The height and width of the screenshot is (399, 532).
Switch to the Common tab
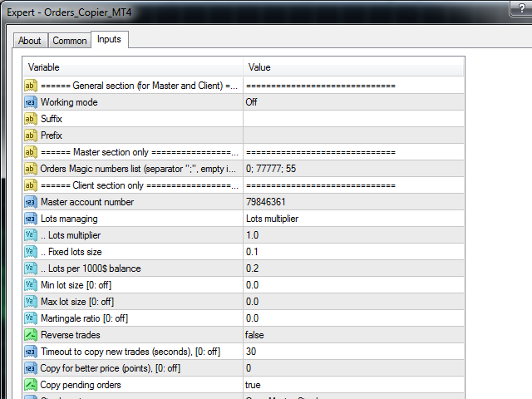(x=70, y=41)
